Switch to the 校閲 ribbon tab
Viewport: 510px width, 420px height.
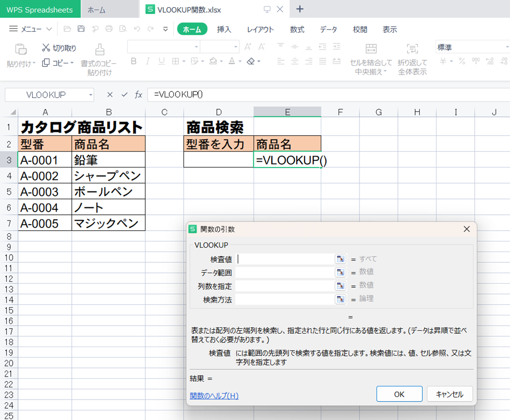click(360, 29)
